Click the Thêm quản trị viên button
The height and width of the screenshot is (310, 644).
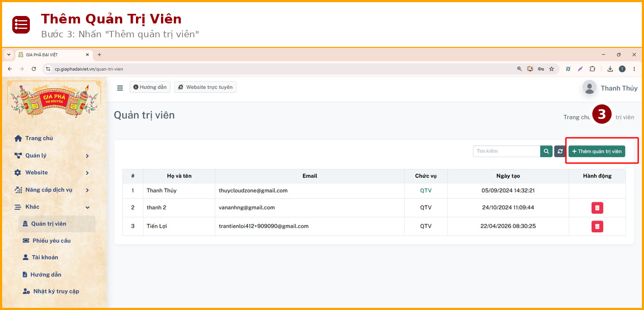click(x=597, y=151)
